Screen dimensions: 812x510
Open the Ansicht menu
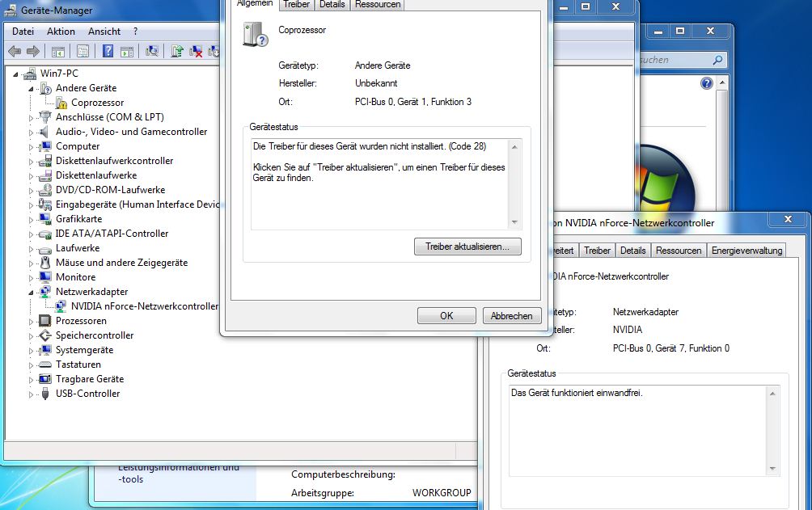click(104, 31)
